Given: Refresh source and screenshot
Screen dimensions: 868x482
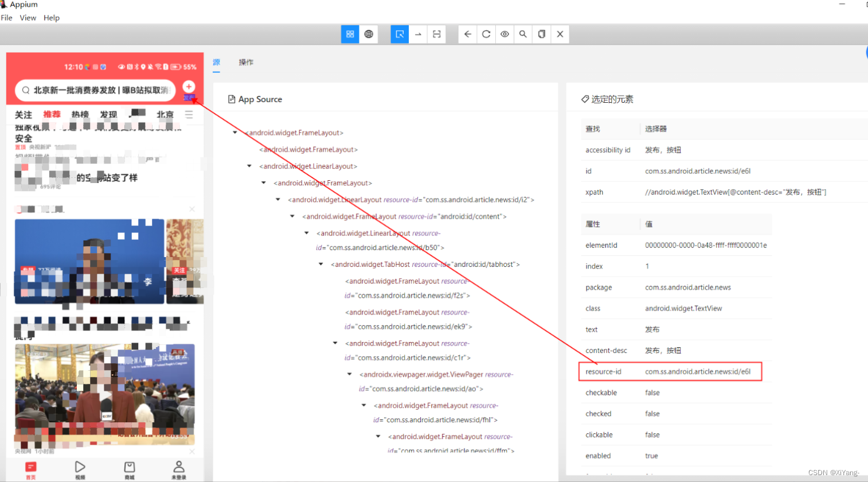Looking at the screenshot, I should [486, 34].
